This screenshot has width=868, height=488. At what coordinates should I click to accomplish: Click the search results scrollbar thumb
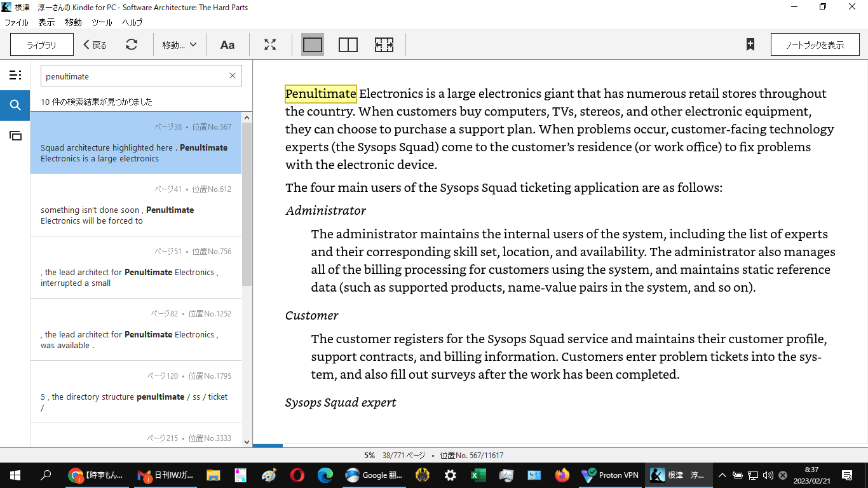coord(247,203)
